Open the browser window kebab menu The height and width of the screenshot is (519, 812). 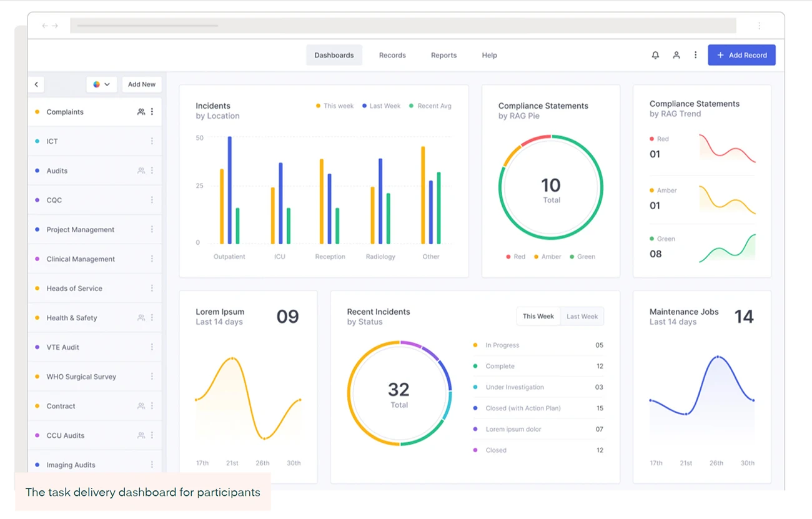759,26
